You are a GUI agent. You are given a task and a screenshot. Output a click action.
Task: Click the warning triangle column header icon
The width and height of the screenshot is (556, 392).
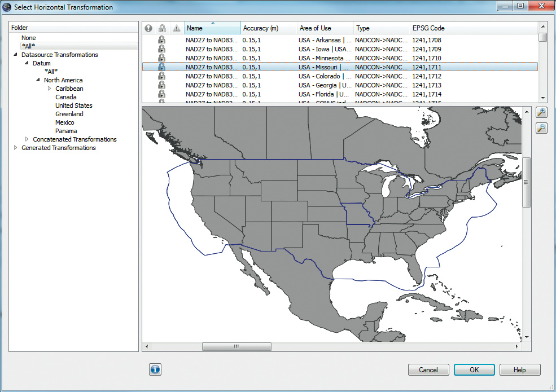coord(177,28)
